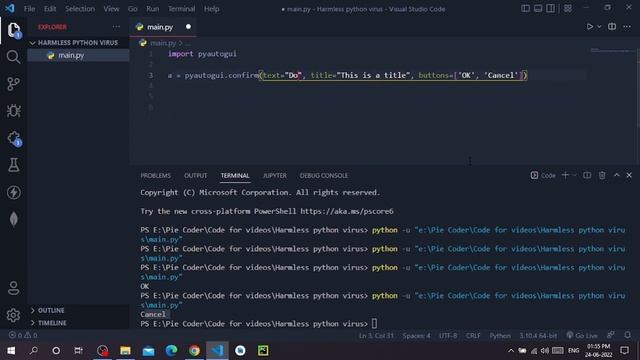640x360 pixels.
Task: Open Google Chrome from taskbar
Action: click(194, 351)
